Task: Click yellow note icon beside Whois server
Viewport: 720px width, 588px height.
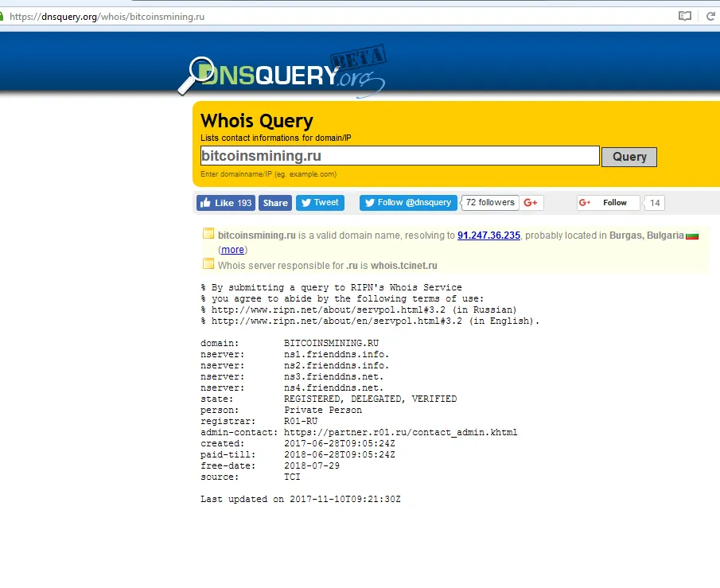Action: point(208,263)
